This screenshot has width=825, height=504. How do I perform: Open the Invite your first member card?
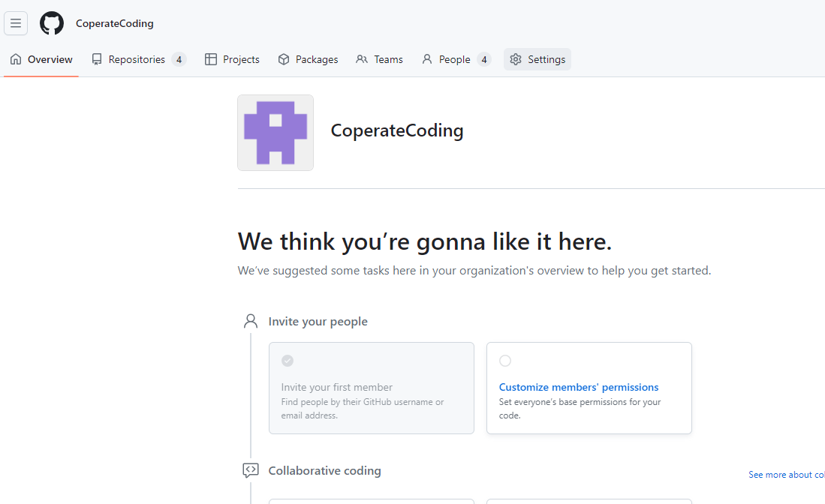pos(372,388)
